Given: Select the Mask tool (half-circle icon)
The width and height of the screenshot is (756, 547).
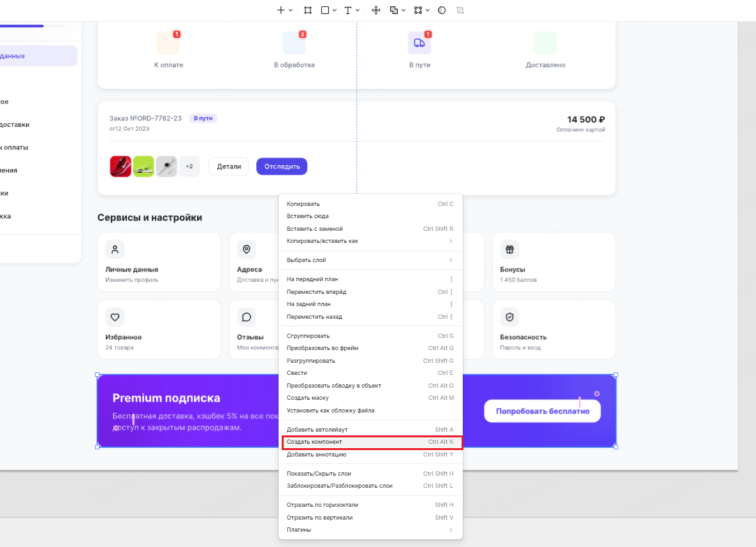Looking at the screenshot, I should point(441,10).
